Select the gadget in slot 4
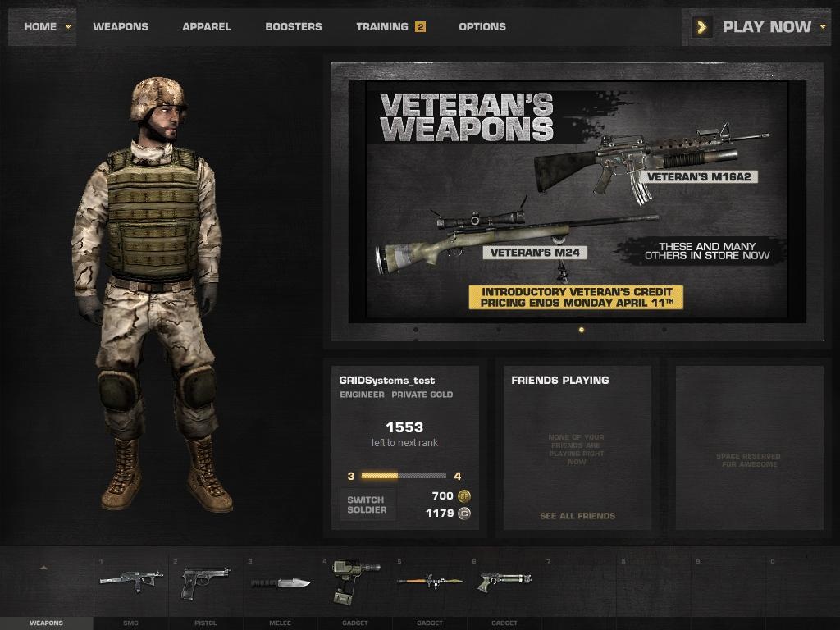Screen dimensions: 840x630 pyautogui.click(x=355, y=582)
